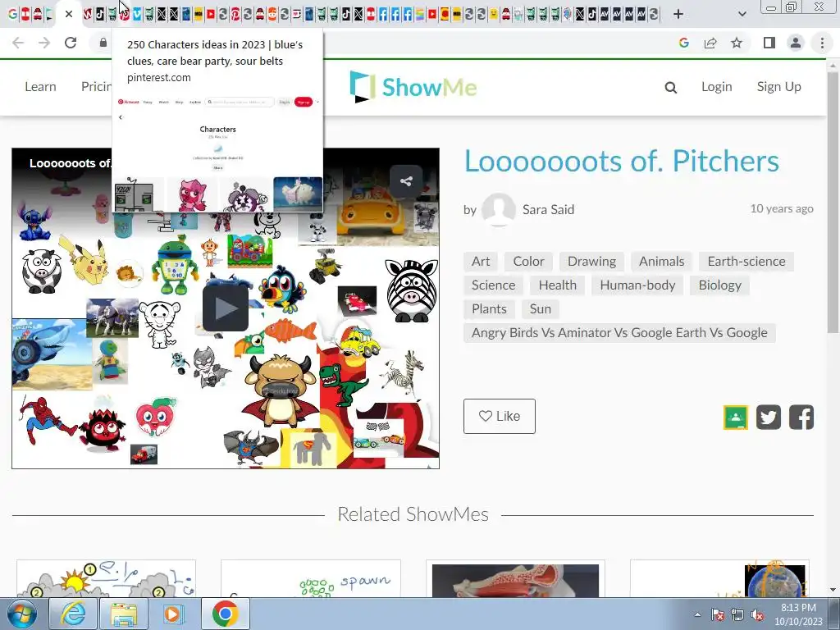Select the Plants tag

pyautogui.click(x=489, y=309)
